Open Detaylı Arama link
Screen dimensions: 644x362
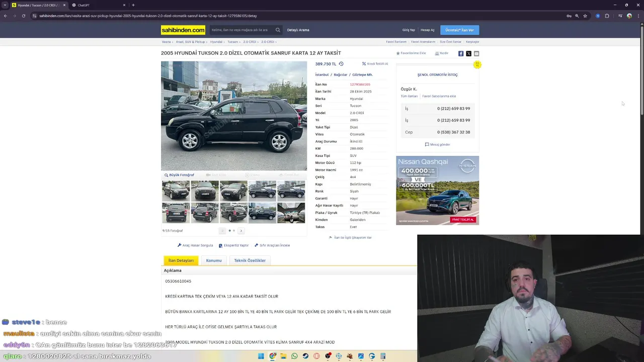pos(298,30)
